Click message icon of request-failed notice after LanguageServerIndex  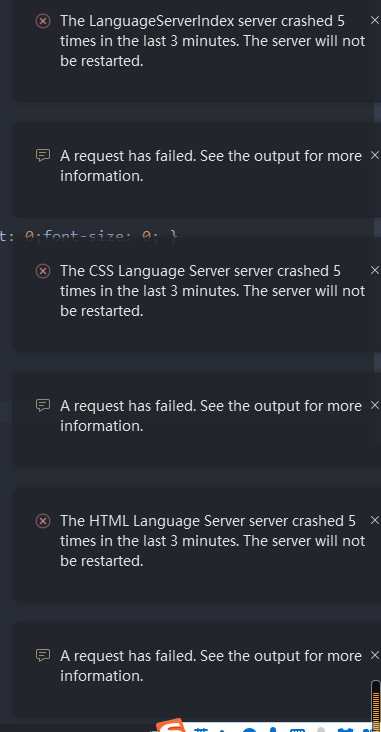point(43,155)
